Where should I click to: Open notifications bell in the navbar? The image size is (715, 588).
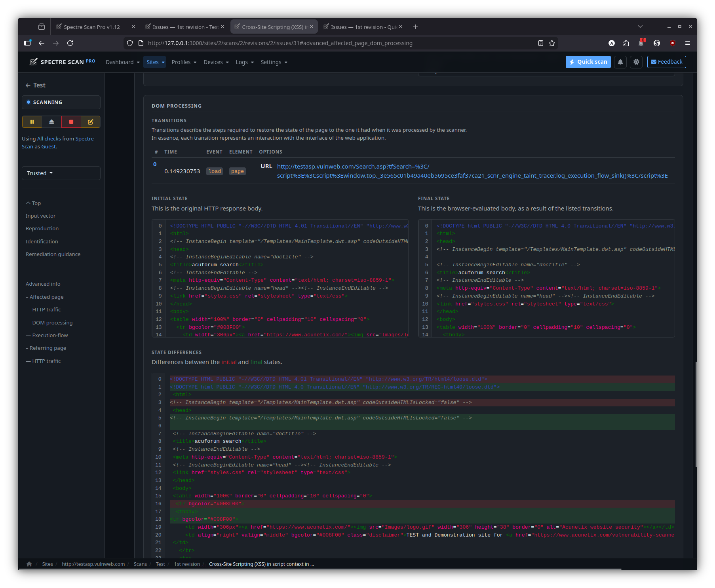[620, 62]
